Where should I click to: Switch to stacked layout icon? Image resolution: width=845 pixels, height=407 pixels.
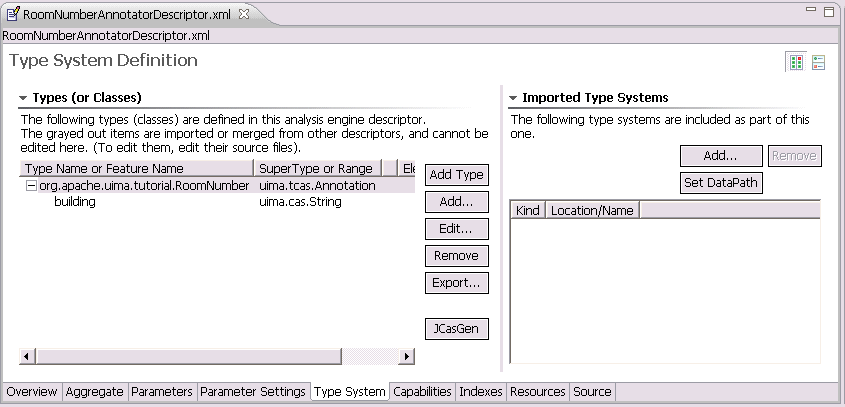click(x=818, y=62)
